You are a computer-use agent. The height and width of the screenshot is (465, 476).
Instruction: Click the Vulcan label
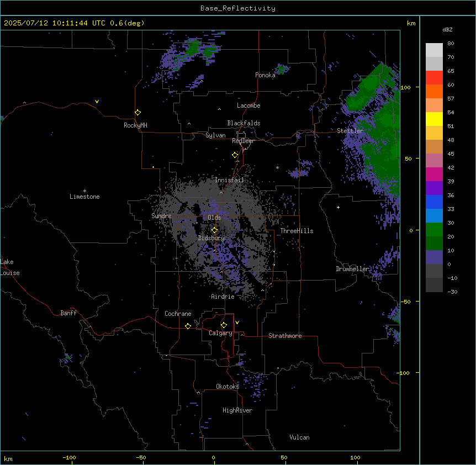[x=299, y=437]
